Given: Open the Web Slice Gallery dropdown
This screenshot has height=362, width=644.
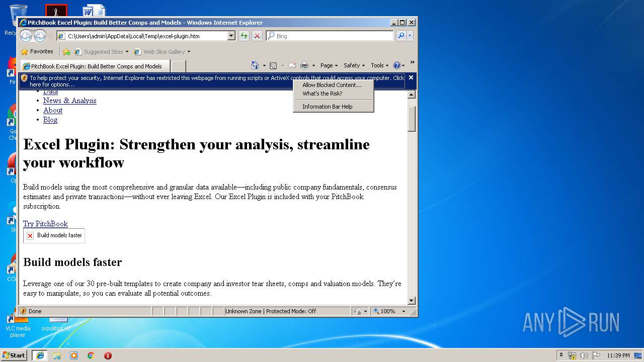Looking at the screenshot, I should coord(162,52).
